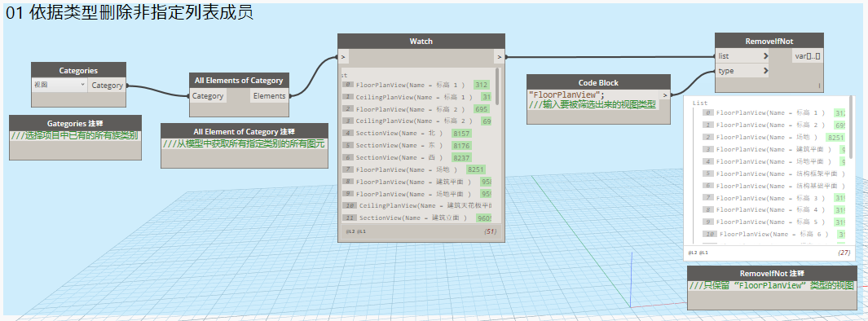Click element ID 8237 in Watch list
This screenshot has height=321, width=868.
[x=461, y=158]
